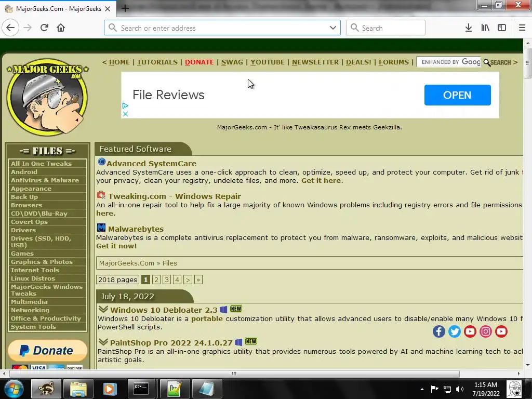Screen dimensions: 532x399
Task: Click the browser forward arrow
Action: [x=28, y=28]
